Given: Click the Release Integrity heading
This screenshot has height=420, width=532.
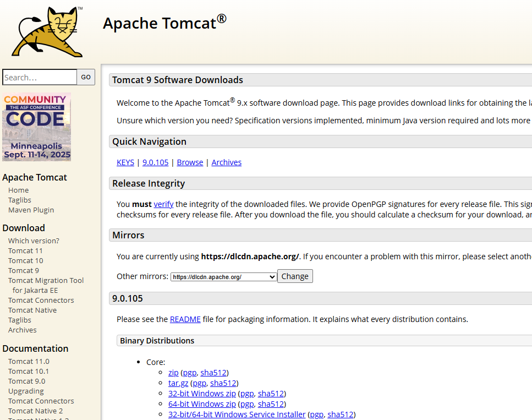Looking at the screenshot, I should click(149, 183).
